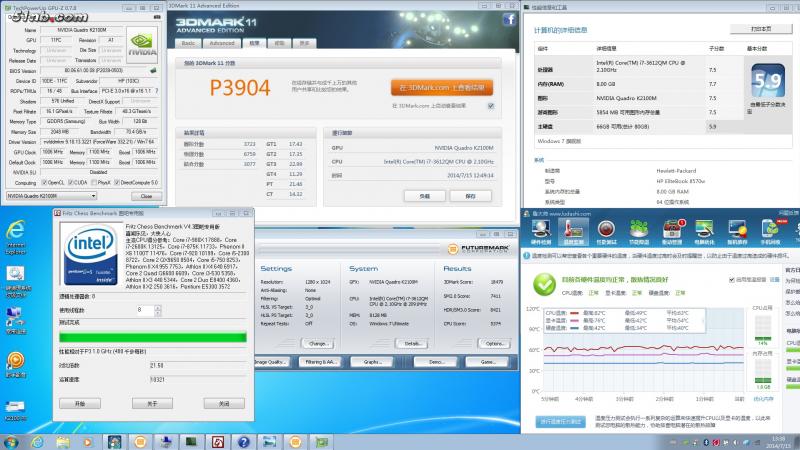The width and height of the screenshot is (800, 450).
Task: Click the Change... button under Settings
Action: (x=317, y=344)
